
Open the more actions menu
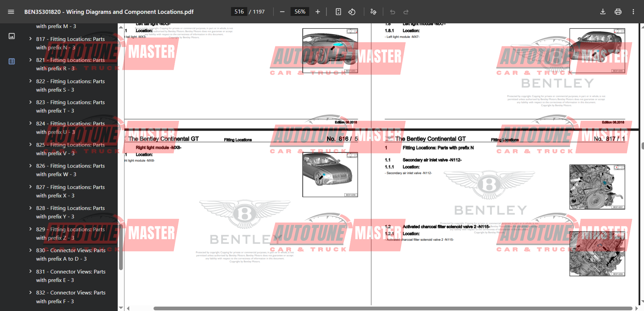633,12
